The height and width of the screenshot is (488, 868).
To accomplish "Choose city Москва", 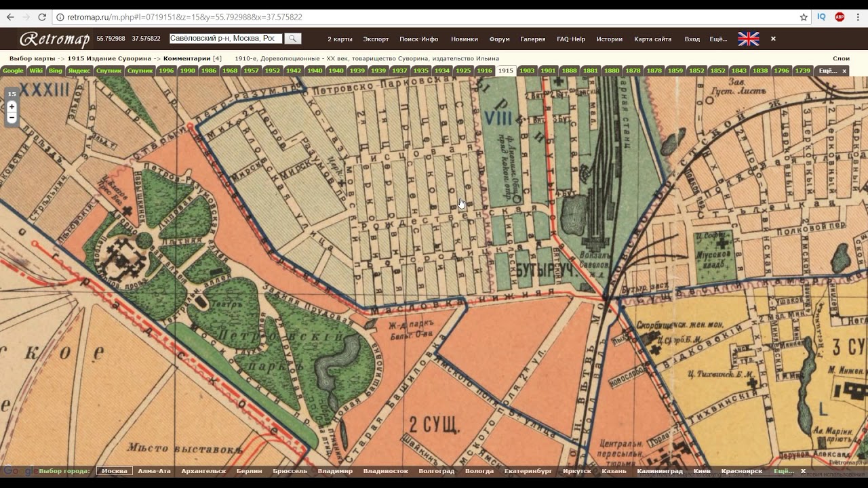I will pos(115,471).
